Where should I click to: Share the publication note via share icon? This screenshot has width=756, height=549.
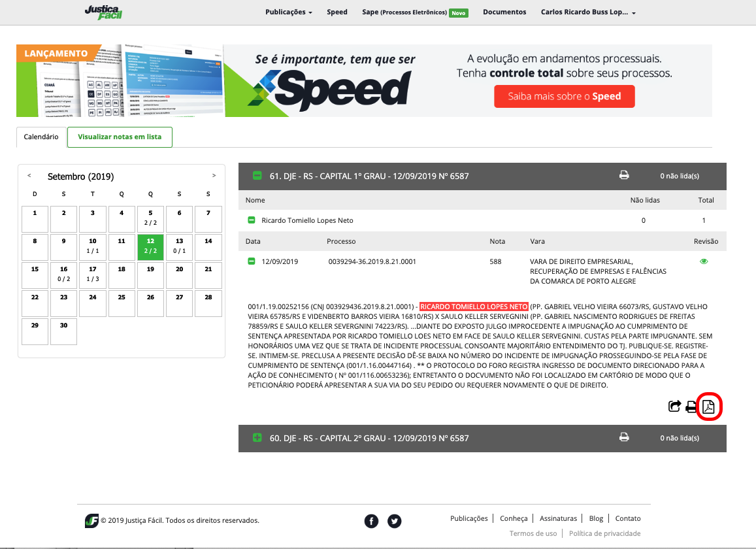(674, 407)
